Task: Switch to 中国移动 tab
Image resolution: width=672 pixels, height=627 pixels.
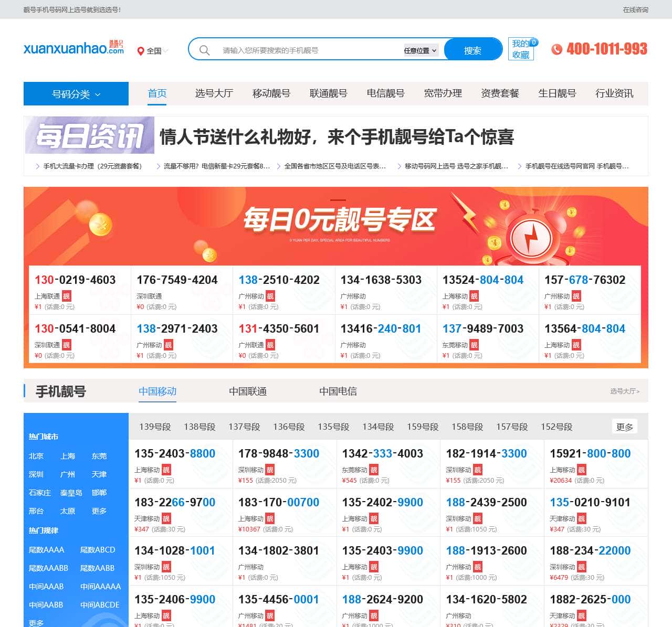Action: click(157, 391)
